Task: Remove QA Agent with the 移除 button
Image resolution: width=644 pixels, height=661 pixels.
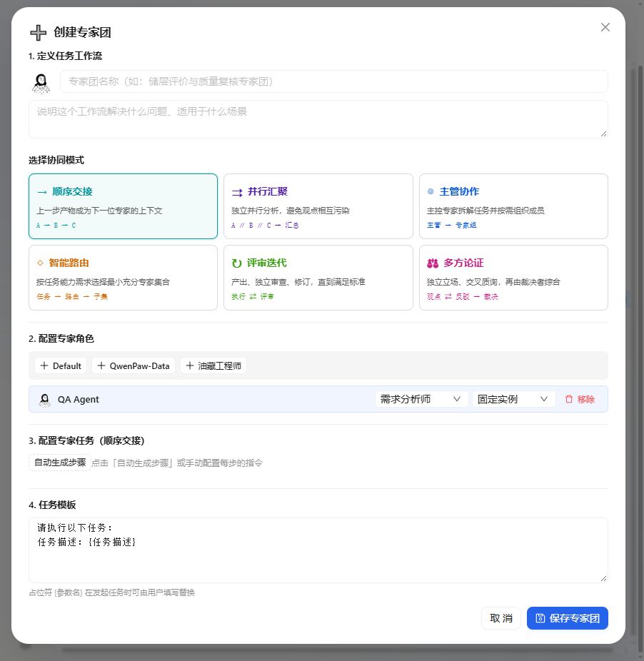Action: click(x=580, y=399)
